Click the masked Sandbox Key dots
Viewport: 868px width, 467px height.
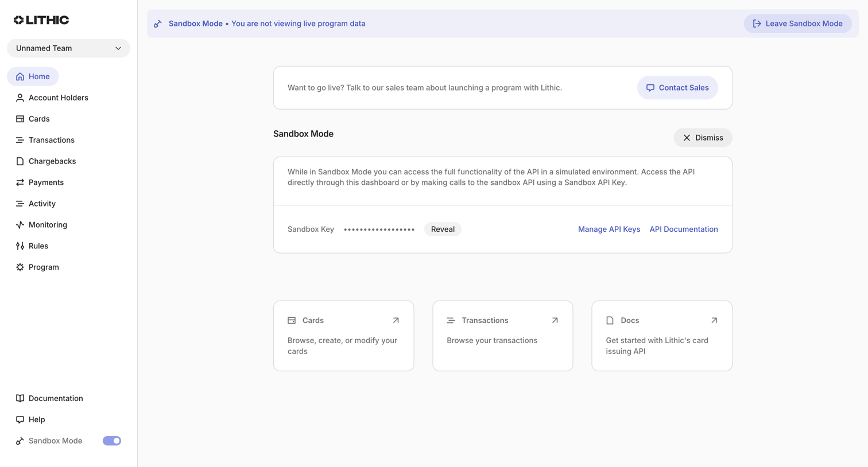pyautogui.click(x=379, y=229)
